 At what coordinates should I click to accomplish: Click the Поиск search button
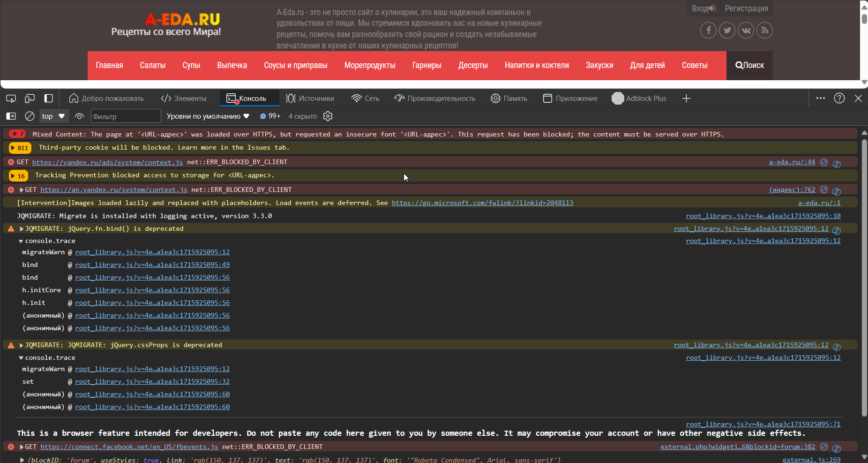tap(749, 66)
